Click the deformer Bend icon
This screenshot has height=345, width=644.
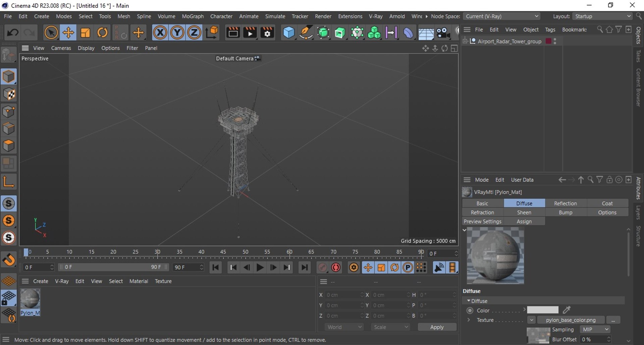(x=408, y=33)
